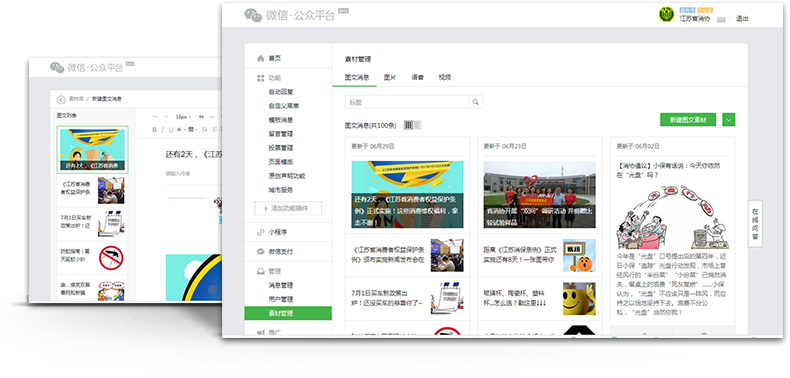Open 模板消息 in the sidebar
790x378 pixels.
tap(281, 120)
